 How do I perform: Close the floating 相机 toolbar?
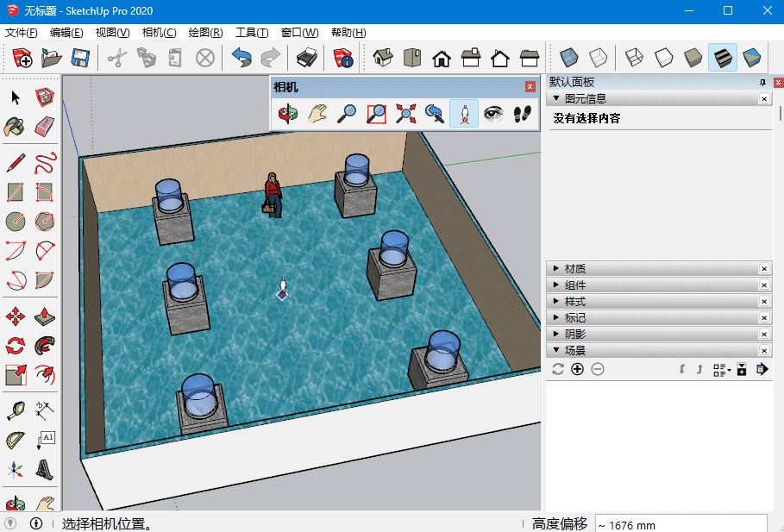pyautogui.click(x=530, y=87)
